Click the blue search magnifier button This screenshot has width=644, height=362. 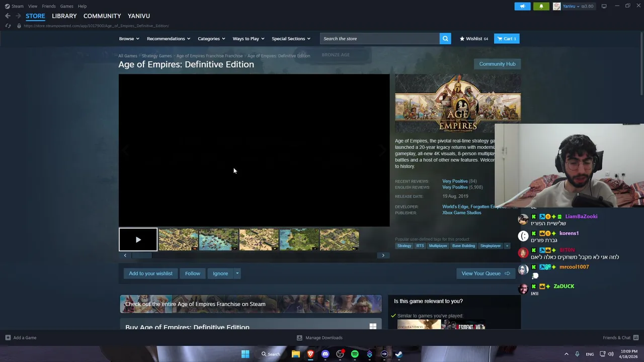[x=445, y=39]
